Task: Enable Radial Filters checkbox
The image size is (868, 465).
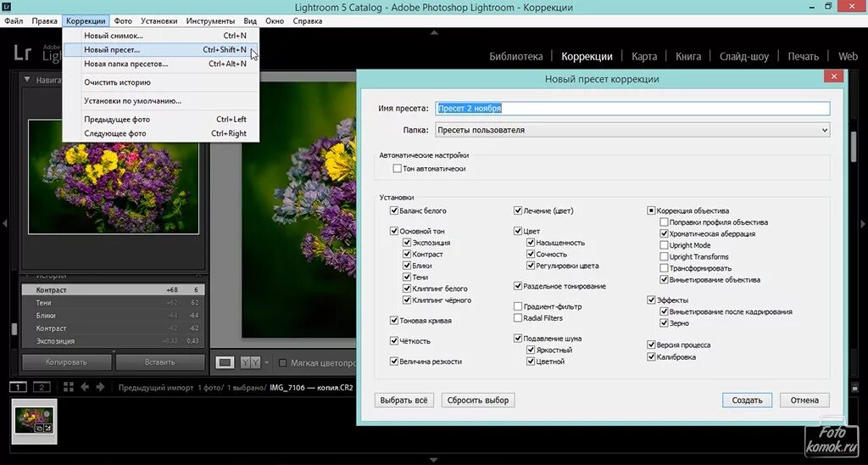Action: click(x=518, y=318)
